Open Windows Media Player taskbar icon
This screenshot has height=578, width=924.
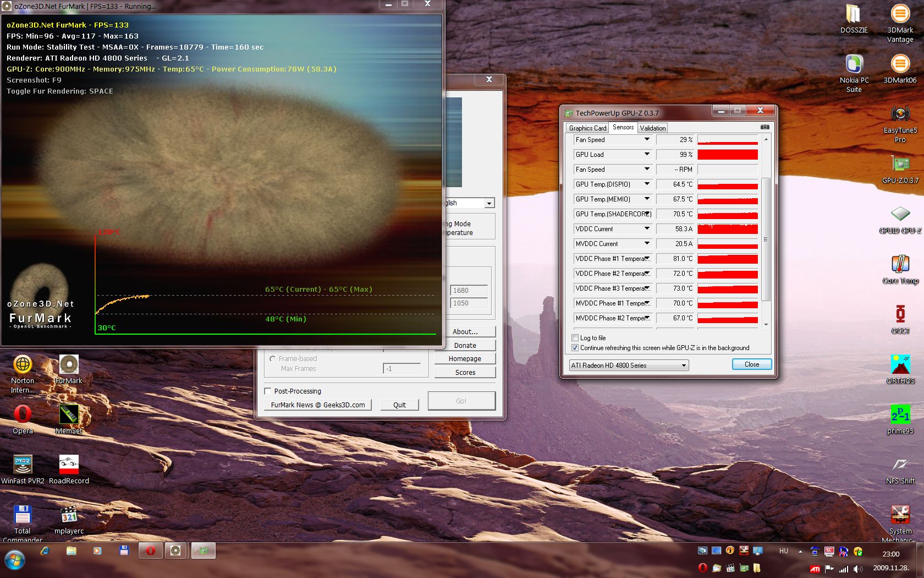(x=97, y=550)
